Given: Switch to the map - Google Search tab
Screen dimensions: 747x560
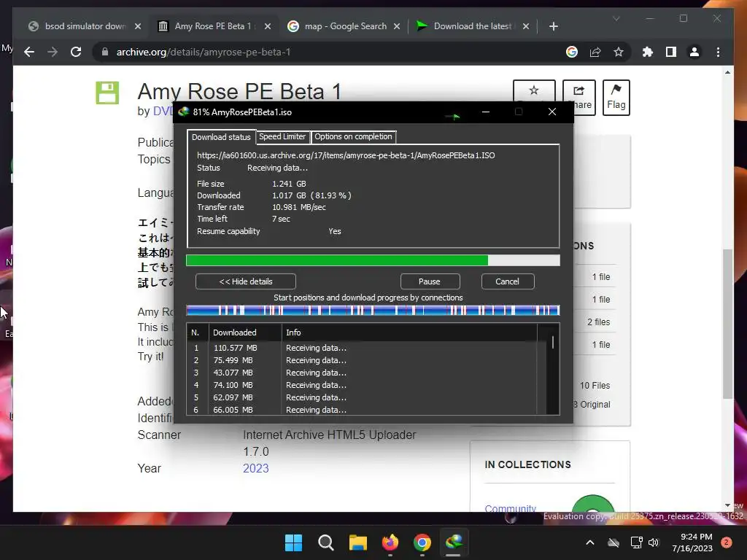Looking at the screenshot, I should (345, 26).
